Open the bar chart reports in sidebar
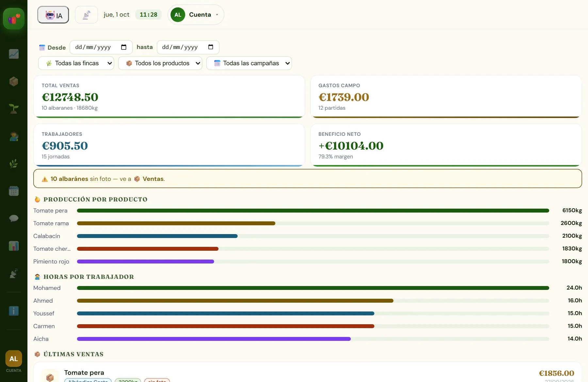The width and height of the screenshot is (588, 382). (14, 246)
